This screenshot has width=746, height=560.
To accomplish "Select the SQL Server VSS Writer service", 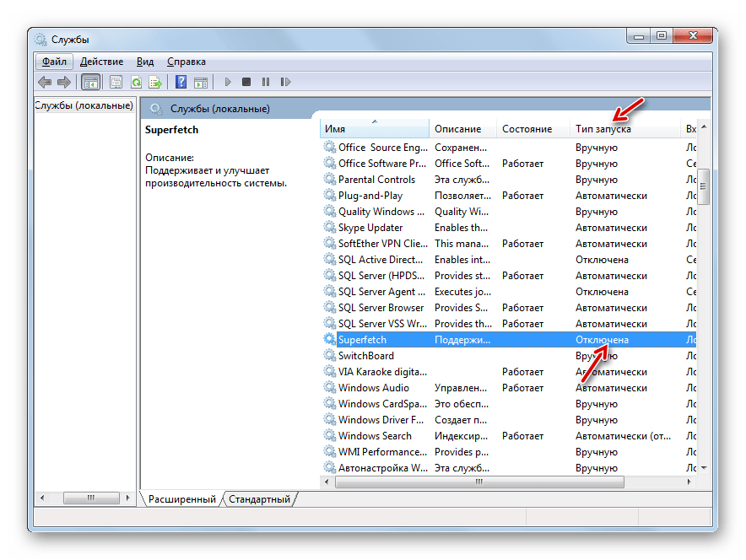I will (x=508, y=324).
